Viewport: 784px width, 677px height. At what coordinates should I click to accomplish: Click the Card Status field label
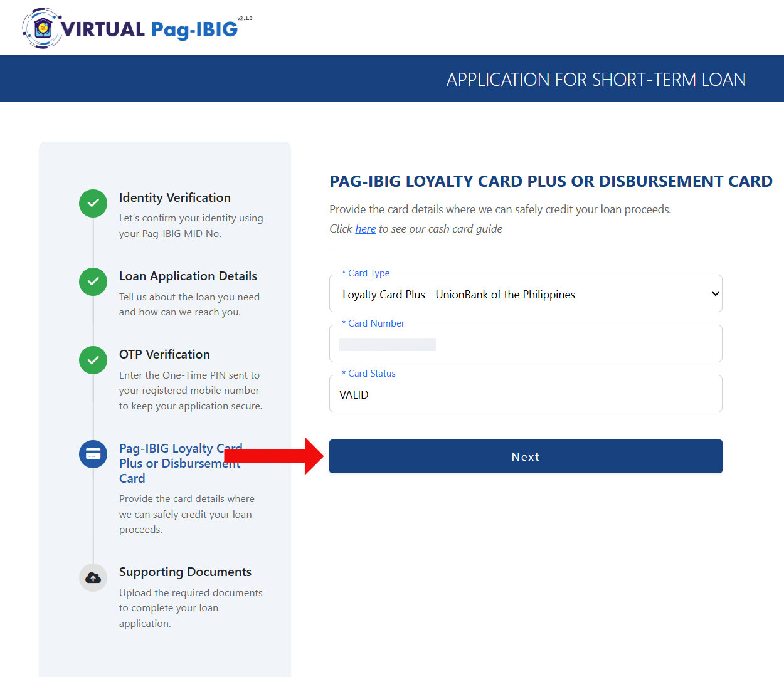coord(369,374)
